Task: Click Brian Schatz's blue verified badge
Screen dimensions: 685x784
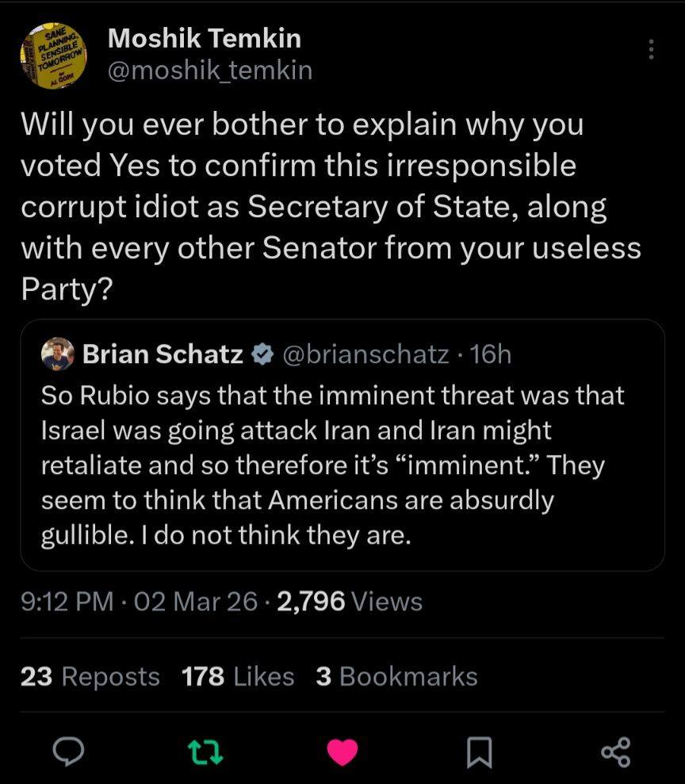Action: pos(261,354)
